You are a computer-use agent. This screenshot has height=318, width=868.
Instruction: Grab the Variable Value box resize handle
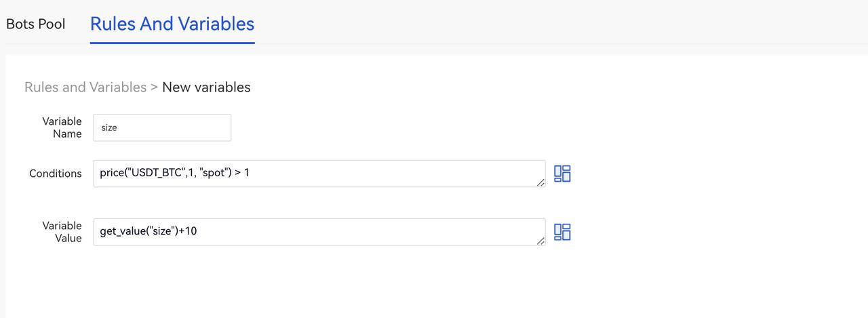click(x=540, y=241)
